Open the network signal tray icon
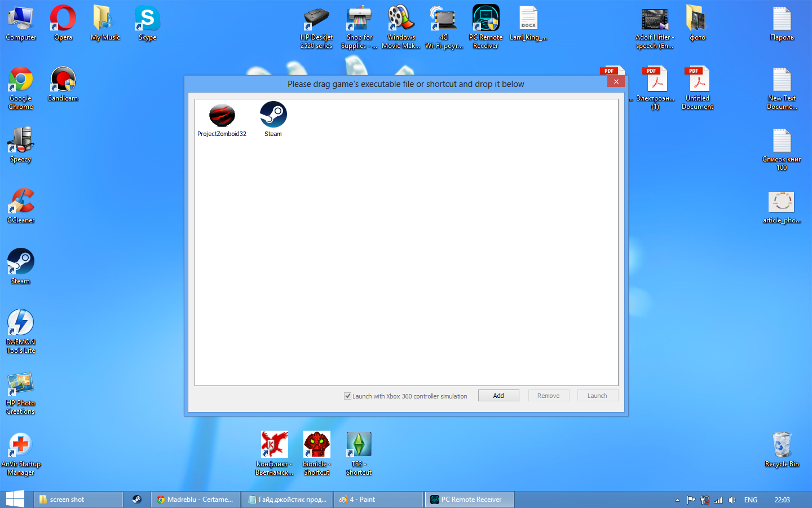This screenshot has width=812, height=508. click(718, 500)
